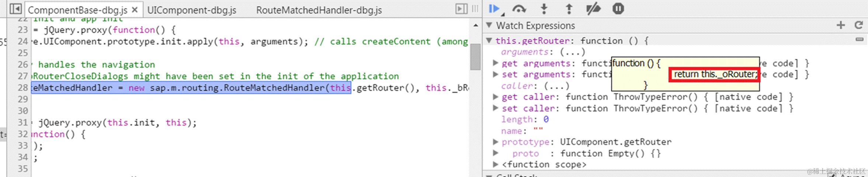The image size is (868, 177).
Task: Step over next function call
Action: click(x=519, y=8)
